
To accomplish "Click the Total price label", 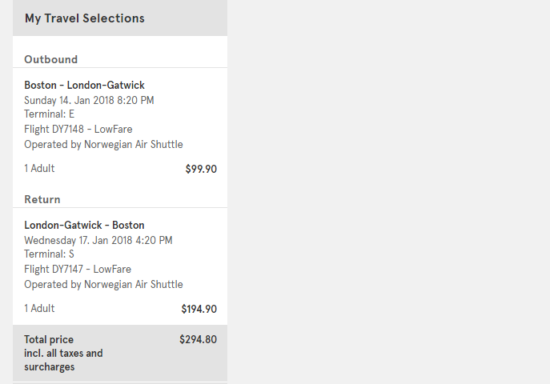I will click(49, 339).
